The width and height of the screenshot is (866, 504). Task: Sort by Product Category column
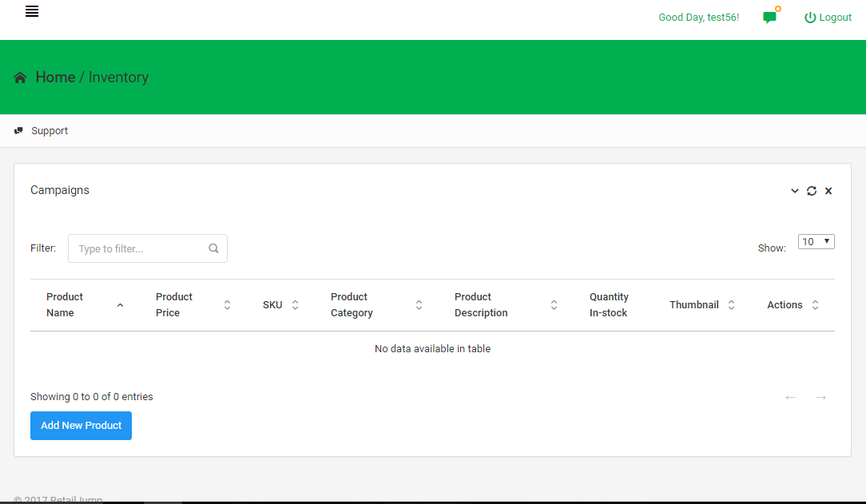point(376,305)
